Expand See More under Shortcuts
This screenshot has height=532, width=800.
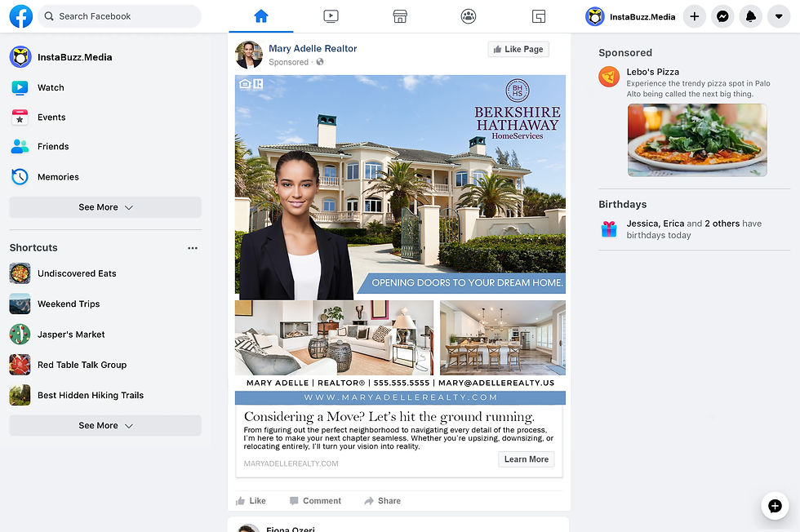pyautogui.click(x=105, y=425)
